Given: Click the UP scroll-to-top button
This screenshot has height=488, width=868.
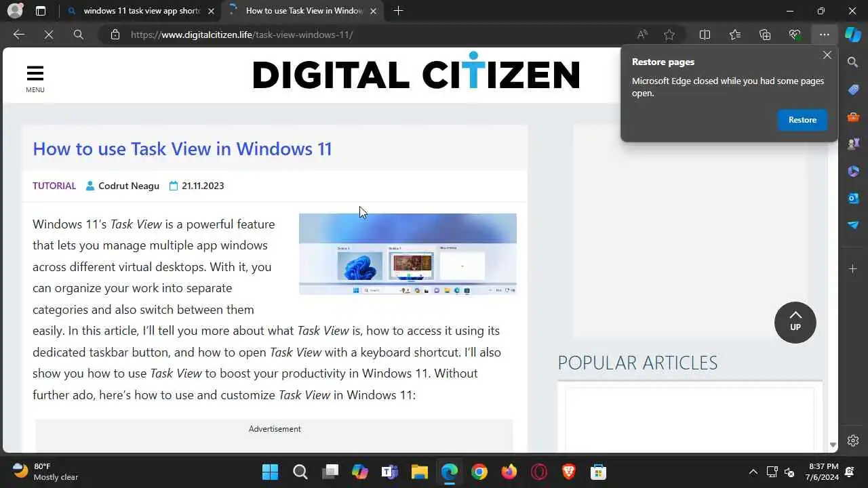Looking at the screenshot, I should point(795,322).
